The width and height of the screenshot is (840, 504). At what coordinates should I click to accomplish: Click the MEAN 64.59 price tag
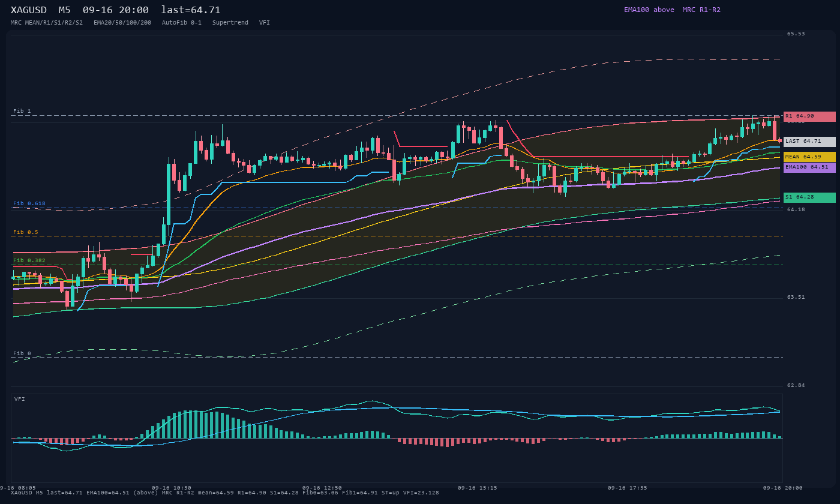tap(809, 157)
